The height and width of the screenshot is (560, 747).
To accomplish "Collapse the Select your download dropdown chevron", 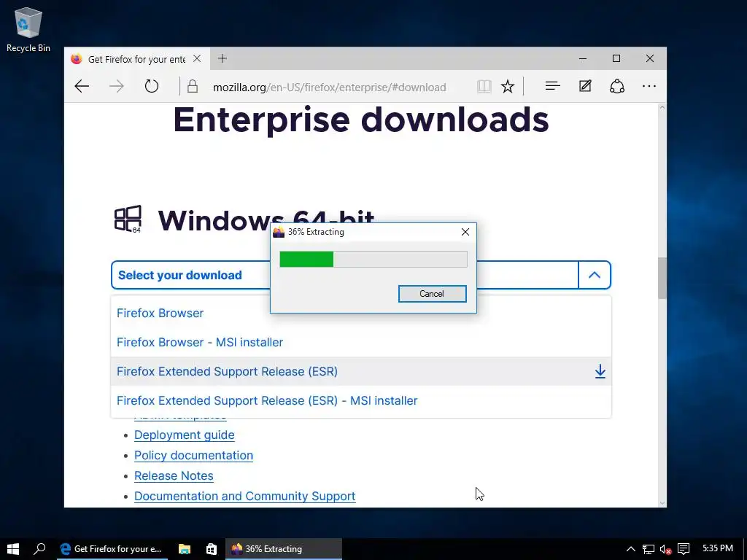I will click(594, 275).
